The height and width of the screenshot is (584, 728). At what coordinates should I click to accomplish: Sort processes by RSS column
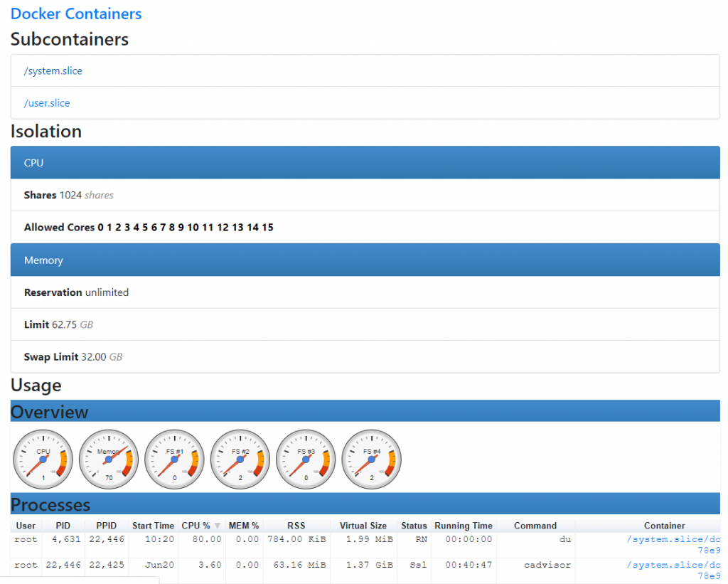coord(296,525)
